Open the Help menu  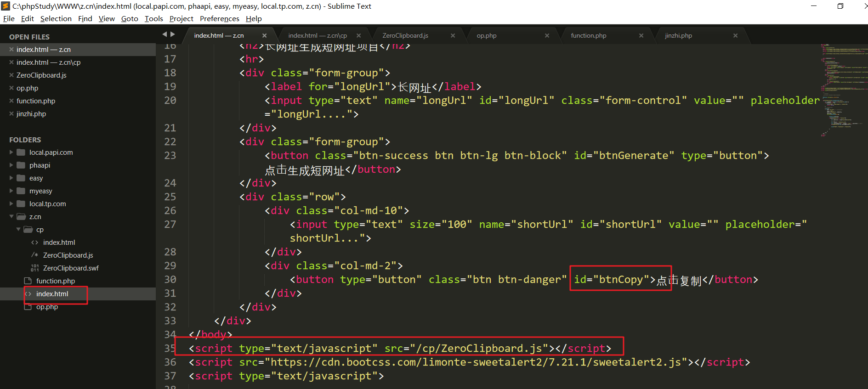point(254,18)
